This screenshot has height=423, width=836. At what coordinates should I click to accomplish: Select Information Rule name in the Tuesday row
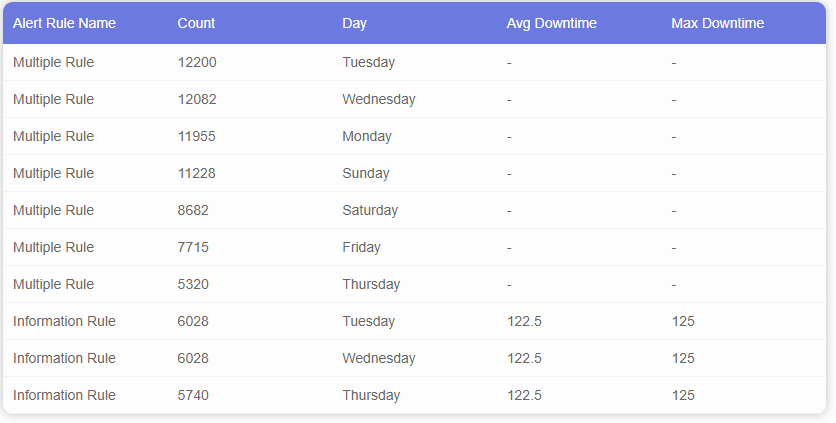click(64, 321)
